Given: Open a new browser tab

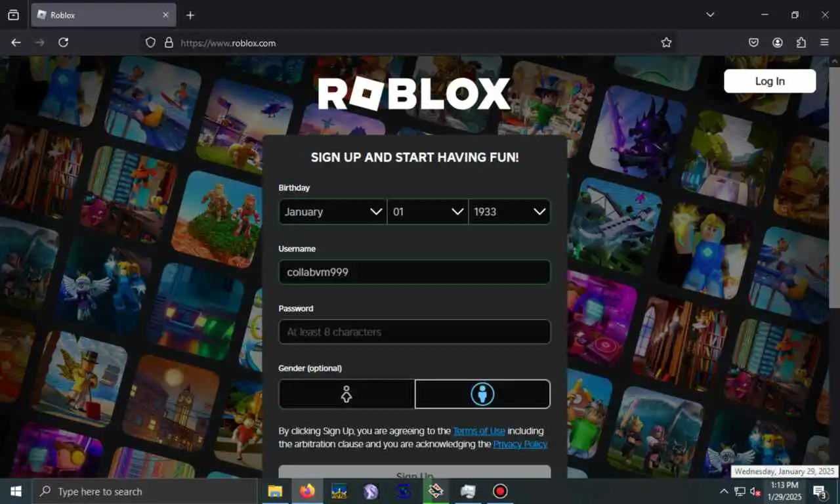Looking at the screenshot, I should coord(190,15).
